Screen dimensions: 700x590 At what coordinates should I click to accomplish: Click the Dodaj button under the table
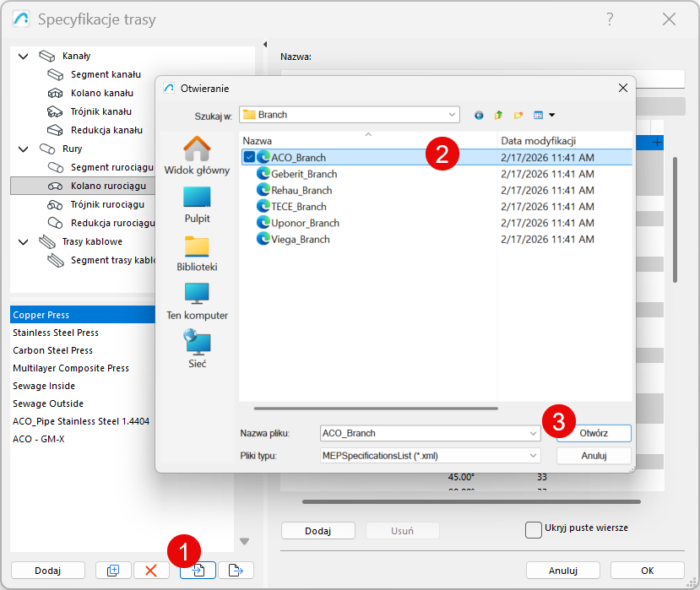(x=317, y=531)
